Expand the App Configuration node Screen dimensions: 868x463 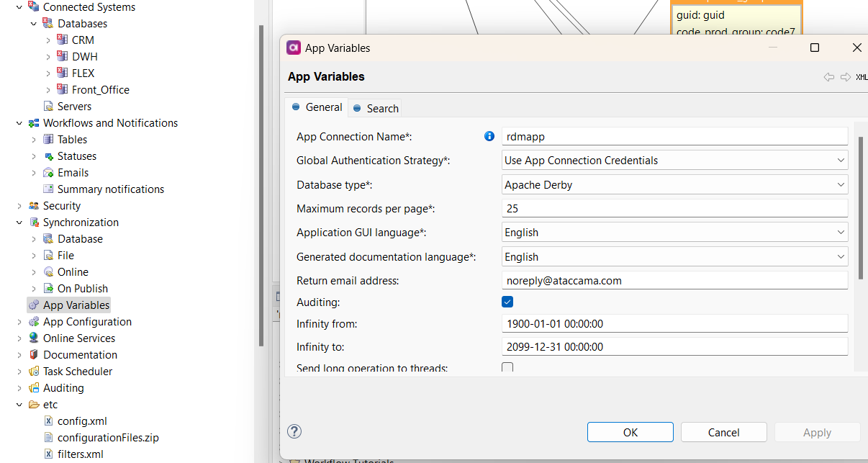point(19,322)
